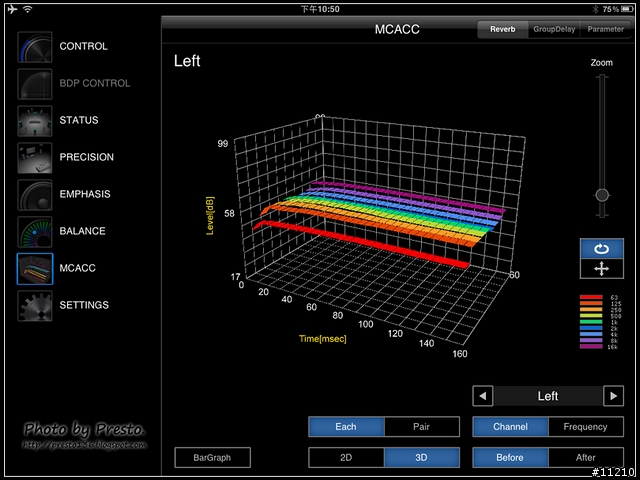The image size is (640, 480).
Task: Click the 1k green legend swatch
Action: pyautogui.click(x=591, y=322)
